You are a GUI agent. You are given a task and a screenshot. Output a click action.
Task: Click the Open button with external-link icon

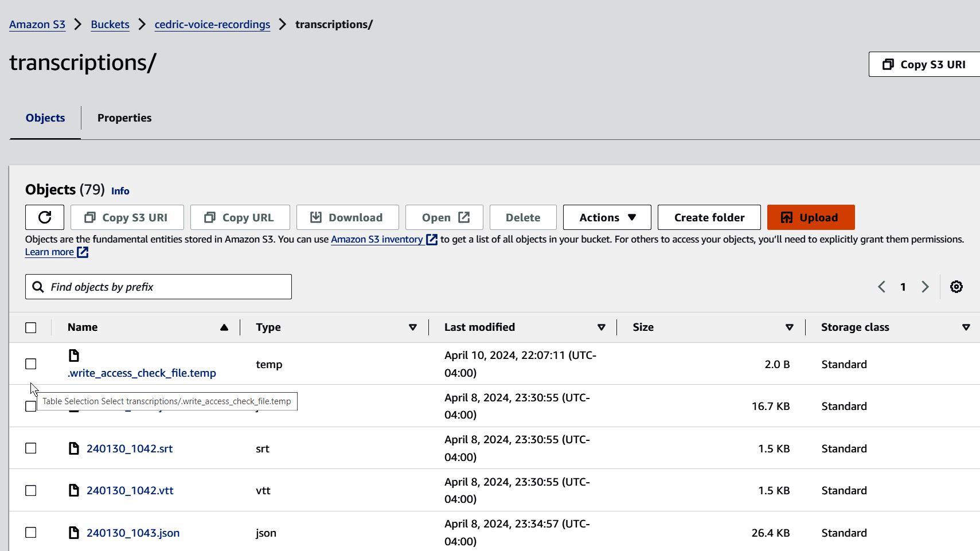coord(444,217)
